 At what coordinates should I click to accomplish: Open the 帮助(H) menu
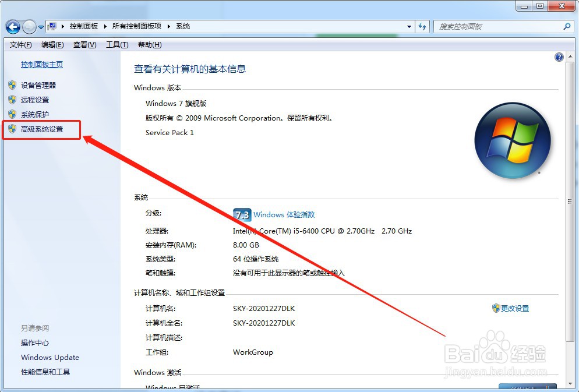(x=150, y=45)
